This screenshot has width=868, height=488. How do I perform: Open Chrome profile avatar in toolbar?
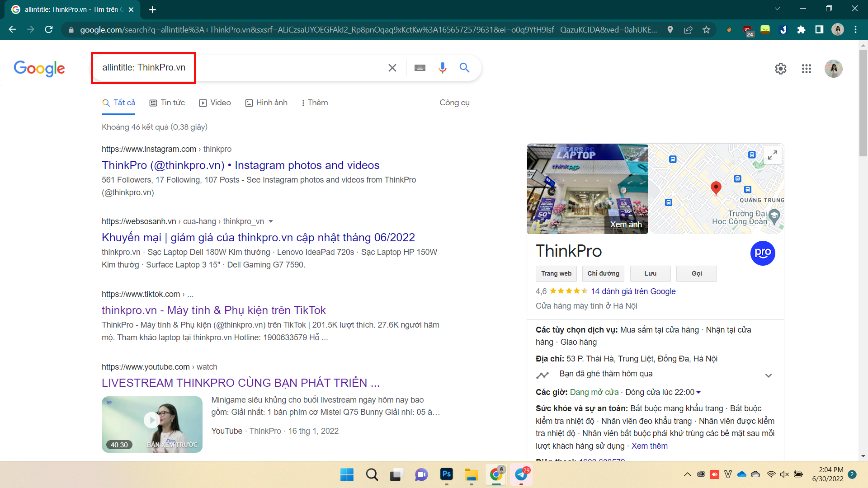click(x=838, y=29)
